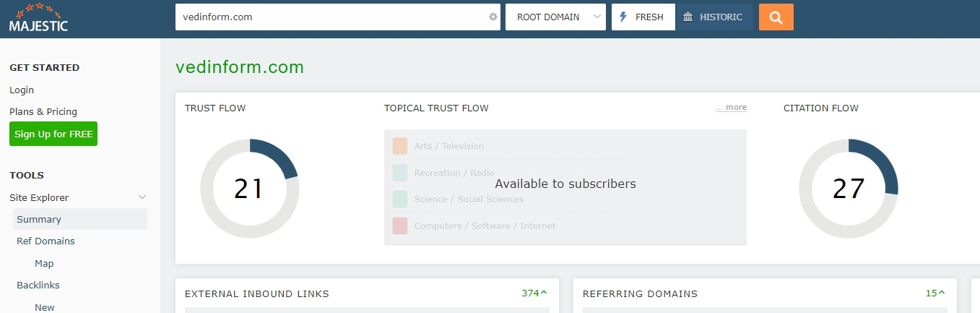
Task: Click the Historic index building icon
Action: [x=688, y=17]
